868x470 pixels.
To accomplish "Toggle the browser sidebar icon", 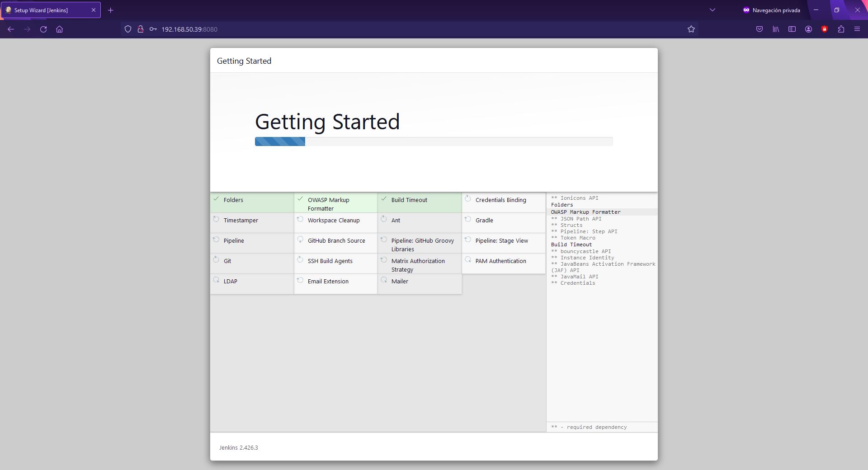I will pyautogui.click(x=792, y=29).
